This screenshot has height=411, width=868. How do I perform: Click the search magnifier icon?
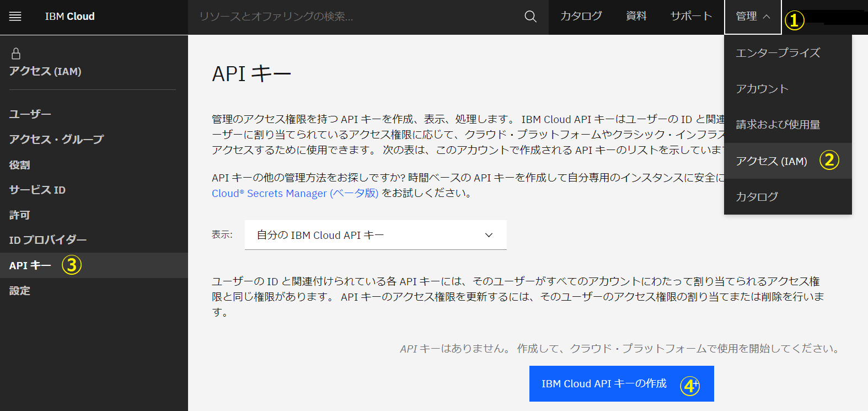tap(531, 17)
